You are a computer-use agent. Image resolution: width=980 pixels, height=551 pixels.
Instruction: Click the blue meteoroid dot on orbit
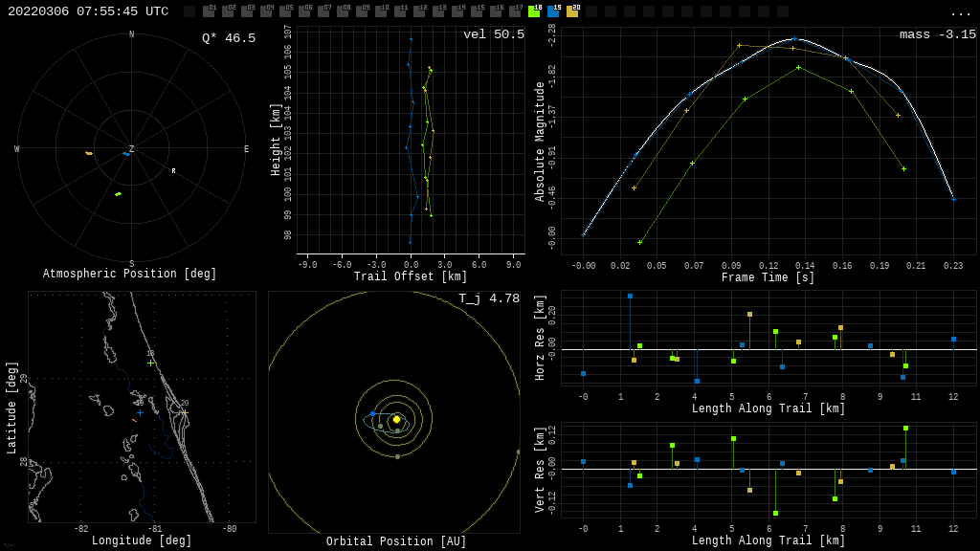click(372, 414)
